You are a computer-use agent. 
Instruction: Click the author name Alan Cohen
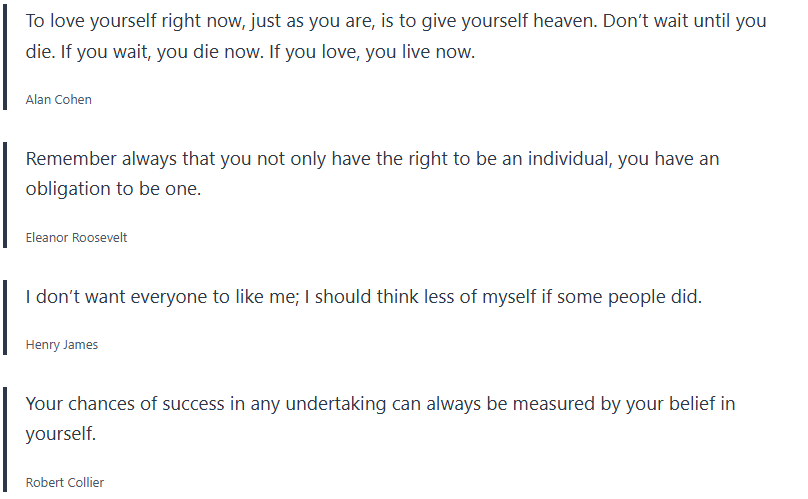[58, 99]
